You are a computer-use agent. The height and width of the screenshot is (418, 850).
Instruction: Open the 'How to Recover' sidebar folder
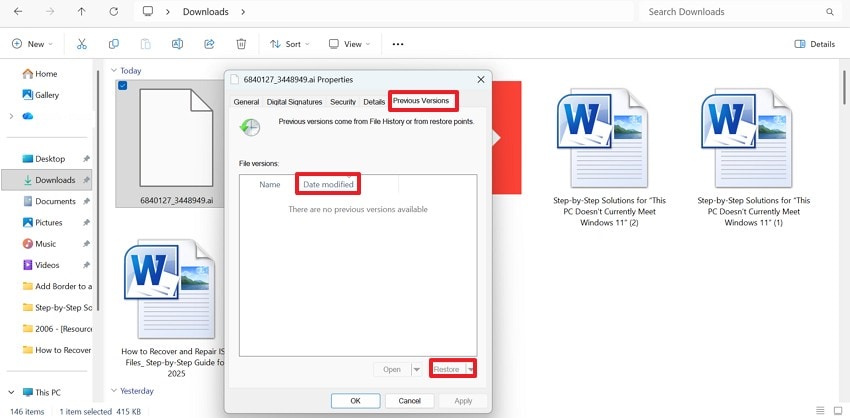[x=57, y=350]
